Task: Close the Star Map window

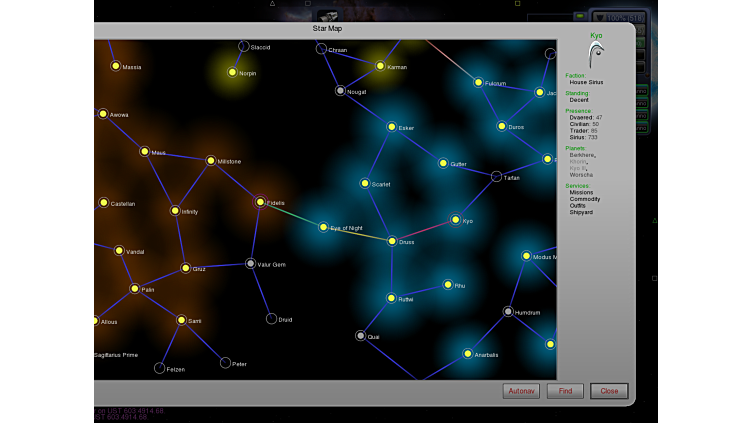Action: [609, 391]
